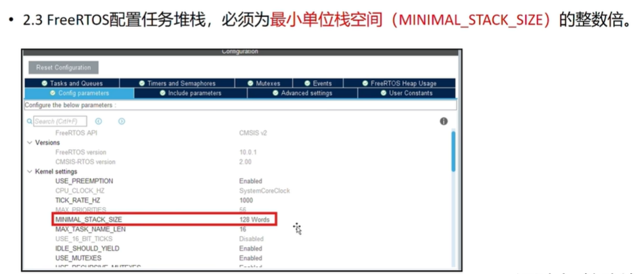The image size is (644, 274).
Task: Click the USE_16_BIT_TICKS row
Action: click(84, 239)
